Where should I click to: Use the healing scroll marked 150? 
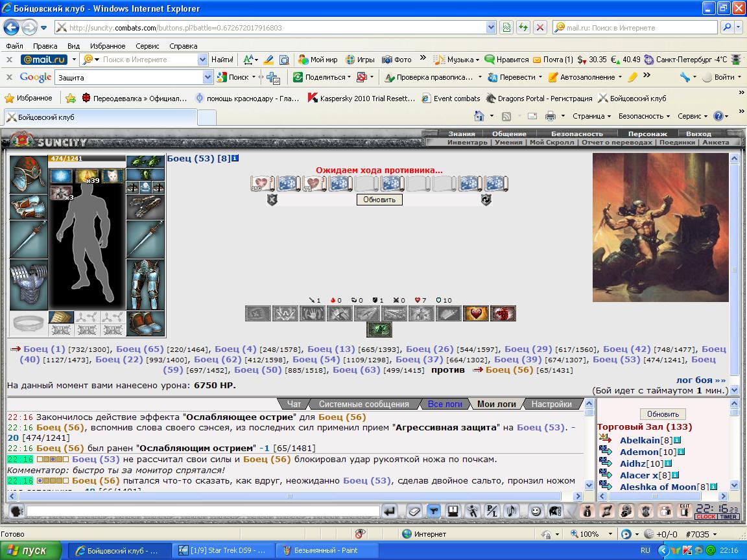[x=263, y=184]
